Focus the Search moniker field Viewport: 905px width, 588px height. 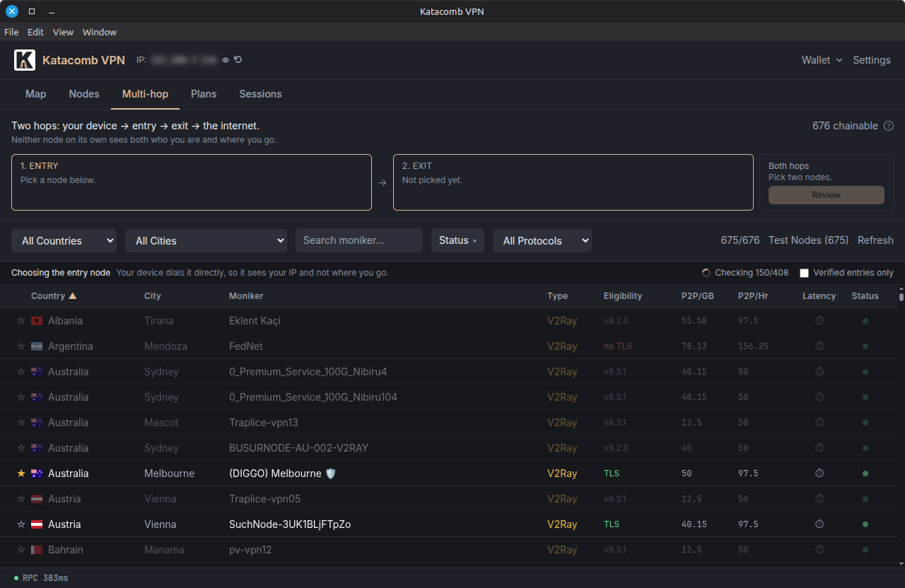(359, 240)
